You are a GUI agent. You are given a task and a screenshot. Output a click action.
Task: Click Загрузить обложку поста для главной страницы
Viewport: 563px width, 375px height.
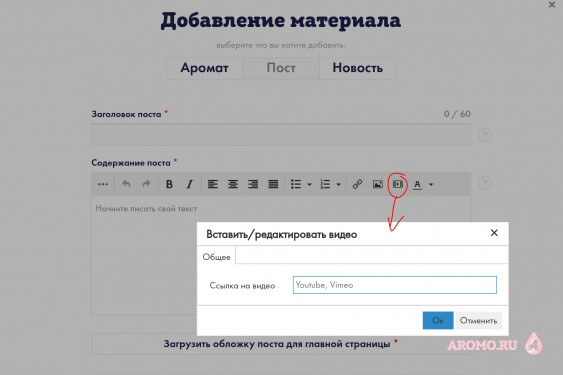tap(281, 344)
